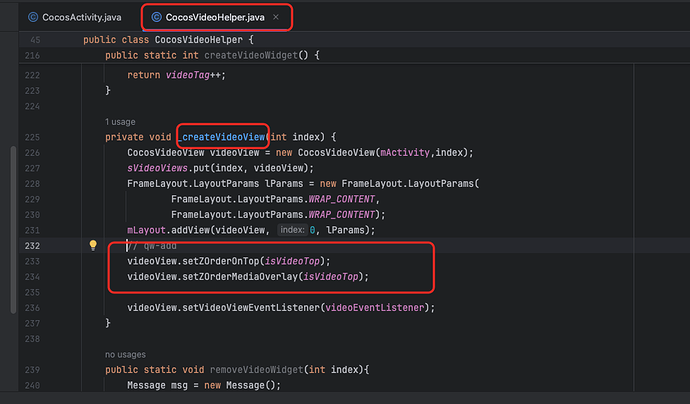The width and height of the screenshot is (690, 404).
Task: Click the CocosActivity.java tab class icon
Action: click(33, 17)
